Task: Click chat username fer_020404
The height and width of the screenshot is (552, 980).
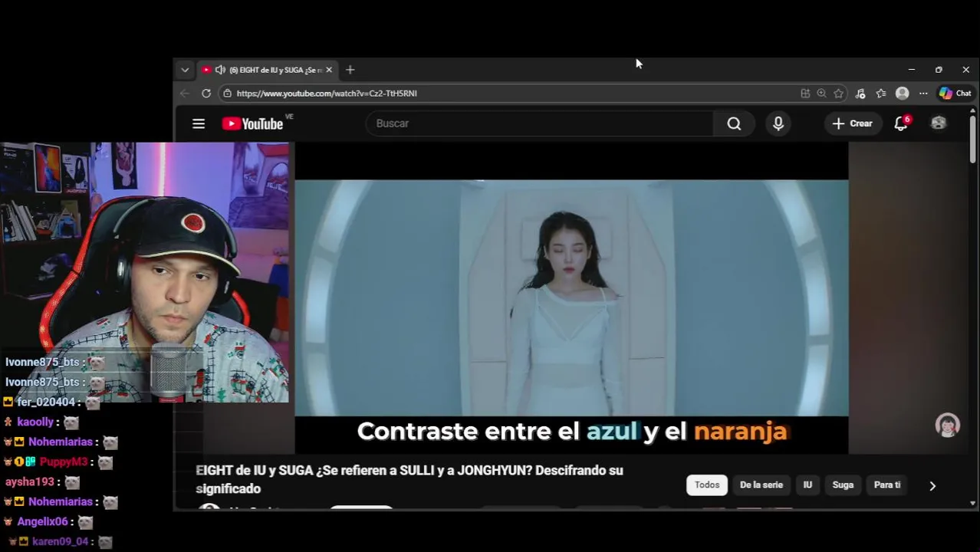Action: click(x=46, y=402)
